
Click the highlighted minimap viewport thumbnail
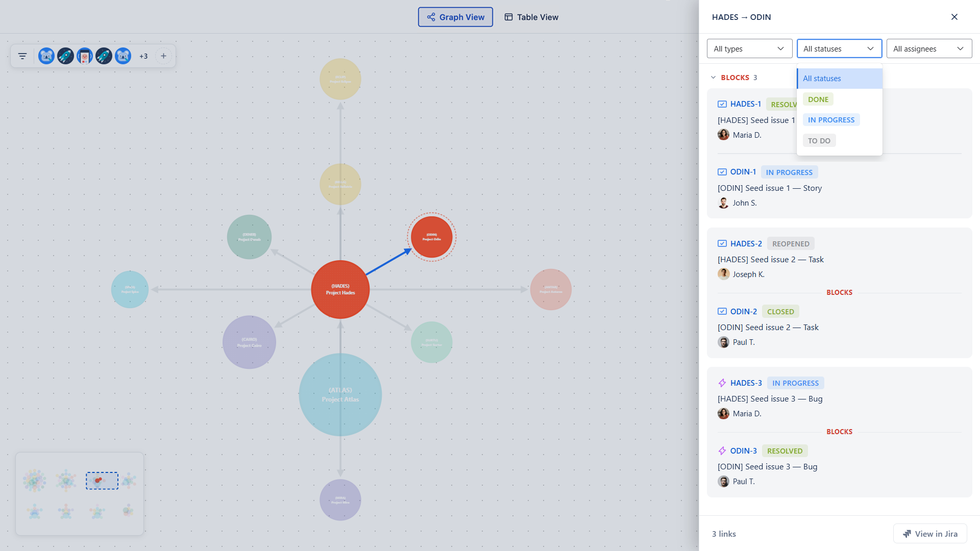(x=102, y=481)
